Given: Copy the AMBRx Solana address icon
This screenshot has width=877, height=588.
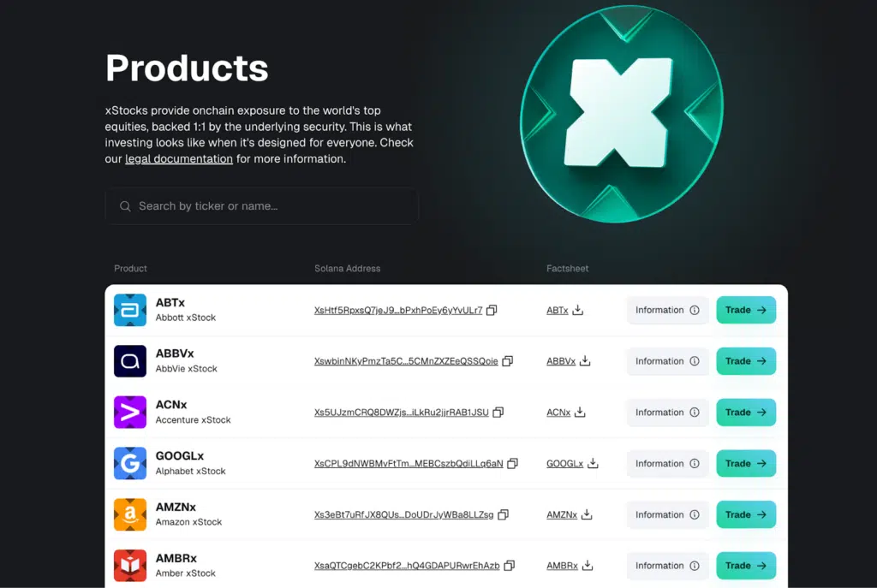Looking at the screenshot, I should pyautogui.click(x=510, y=566).
